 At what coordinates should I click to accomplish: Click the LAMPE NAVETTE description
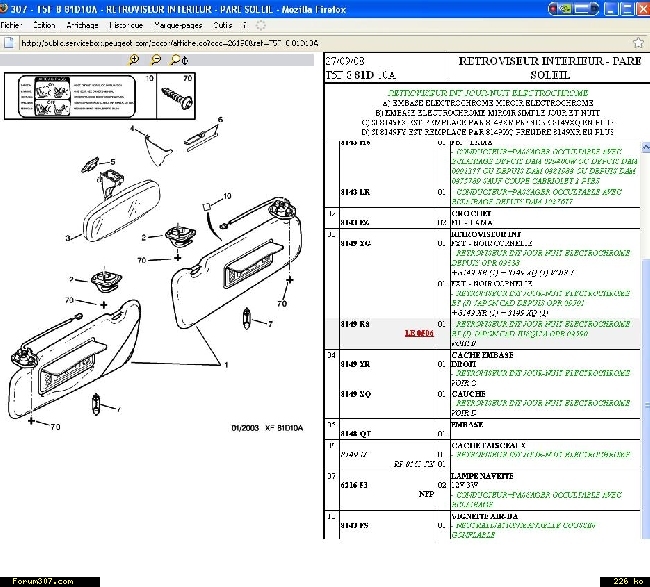(482, 476)
